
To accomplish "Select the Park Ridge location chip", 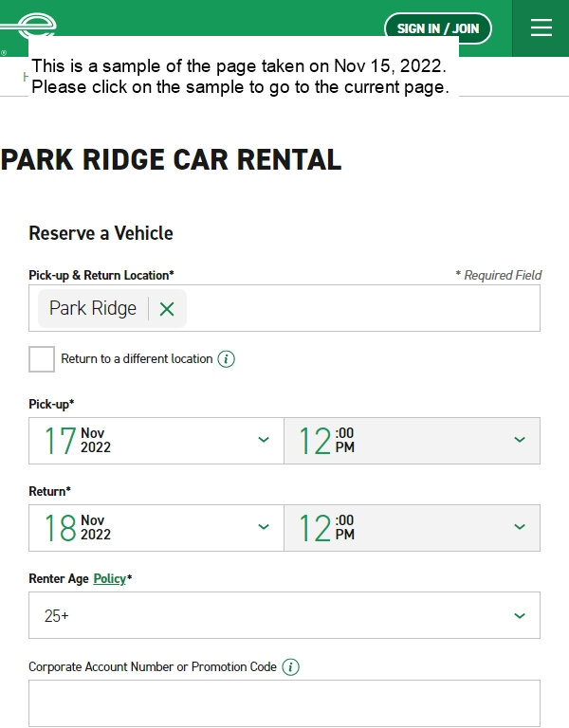I will (93, 308).
